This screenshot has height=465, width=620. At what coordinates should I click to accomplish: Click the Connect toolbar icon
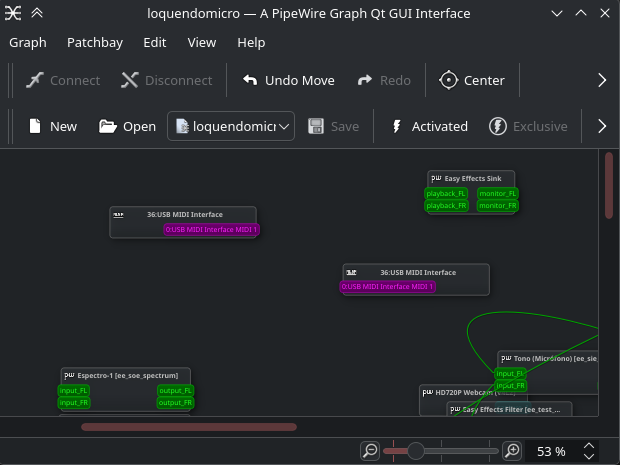pos(35,80)
